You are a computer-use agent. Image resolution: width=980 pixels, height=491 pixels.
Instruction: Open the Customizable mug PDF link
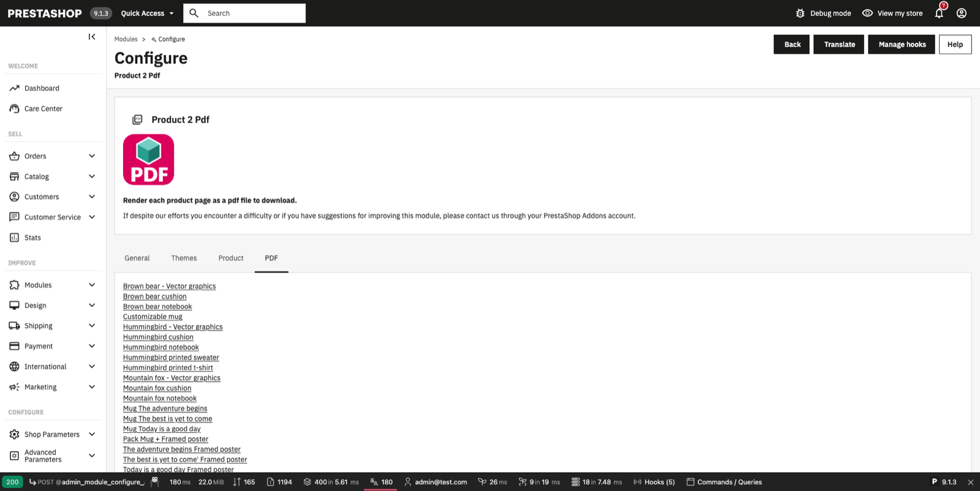(153, 317)
